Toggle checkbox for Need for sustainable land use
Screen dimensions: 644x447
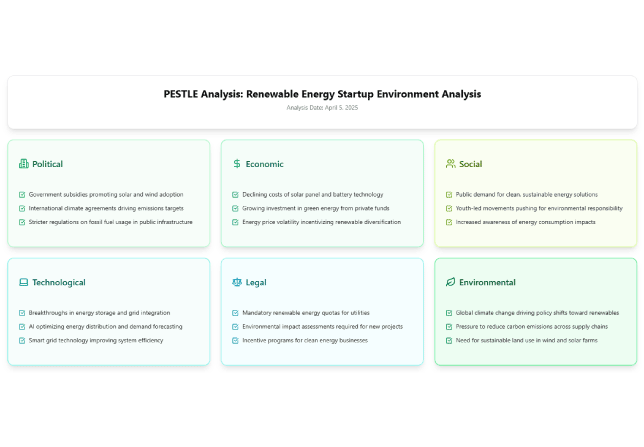449,341
